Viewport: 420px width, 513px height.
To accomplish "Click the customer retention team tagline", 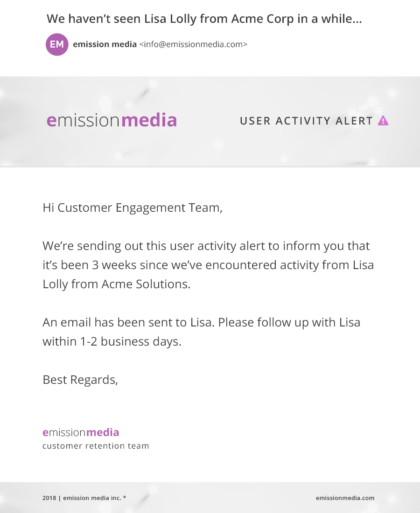I will click(x=96, y=446).
